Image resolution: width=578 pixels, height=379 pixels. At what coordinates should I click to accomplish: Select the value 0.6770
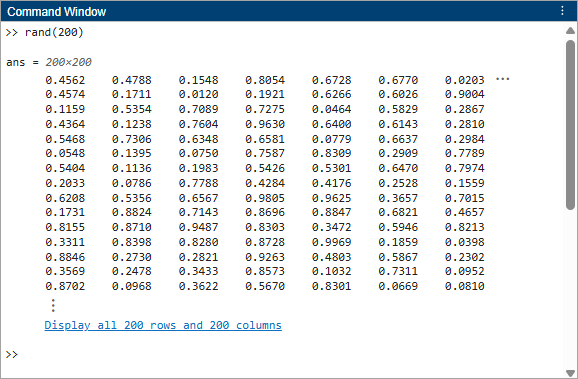coord(398,80)
